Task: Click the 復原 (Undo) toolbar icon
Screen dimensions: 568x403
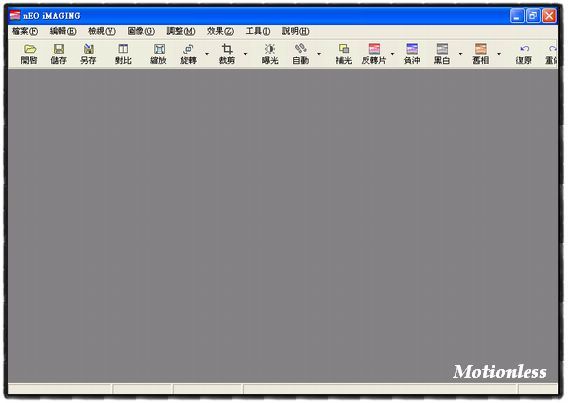Action: 524,49
